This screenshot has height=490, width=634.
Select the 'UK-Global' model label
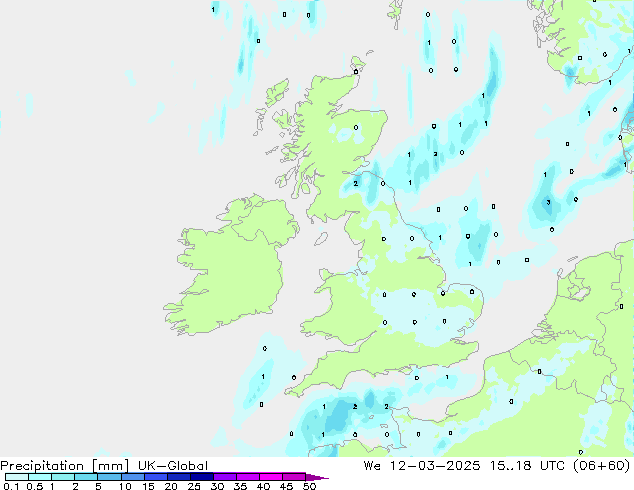171,465
